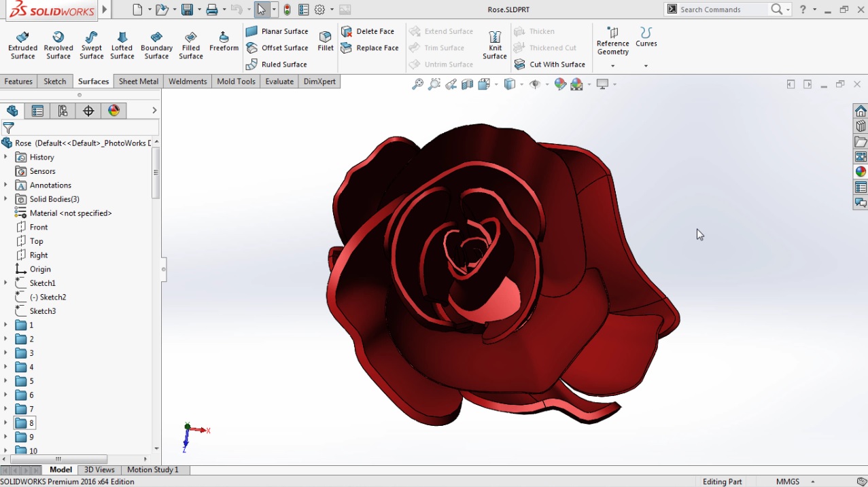Toggle the Section View display
The width and height of the screenshot is (868, 487).
pyautogui.click(x=467, y=84)
